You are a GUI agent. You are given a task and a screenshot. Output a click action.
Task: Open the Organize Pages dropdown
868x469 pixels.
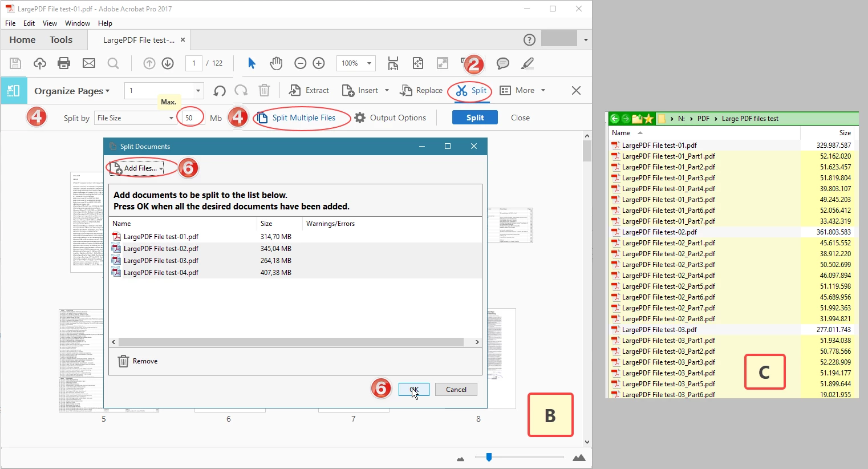[72, 91]
